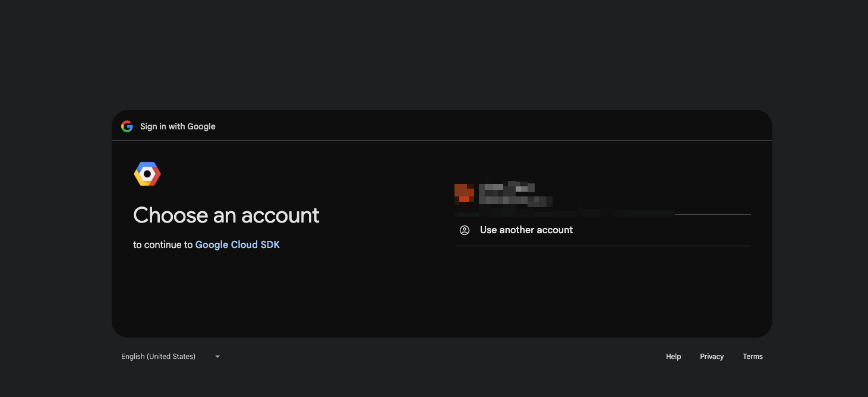Click the Google Cloud SDK hexagon logo
This screenshot has height=397, width=868.
[x=147, y=174]
